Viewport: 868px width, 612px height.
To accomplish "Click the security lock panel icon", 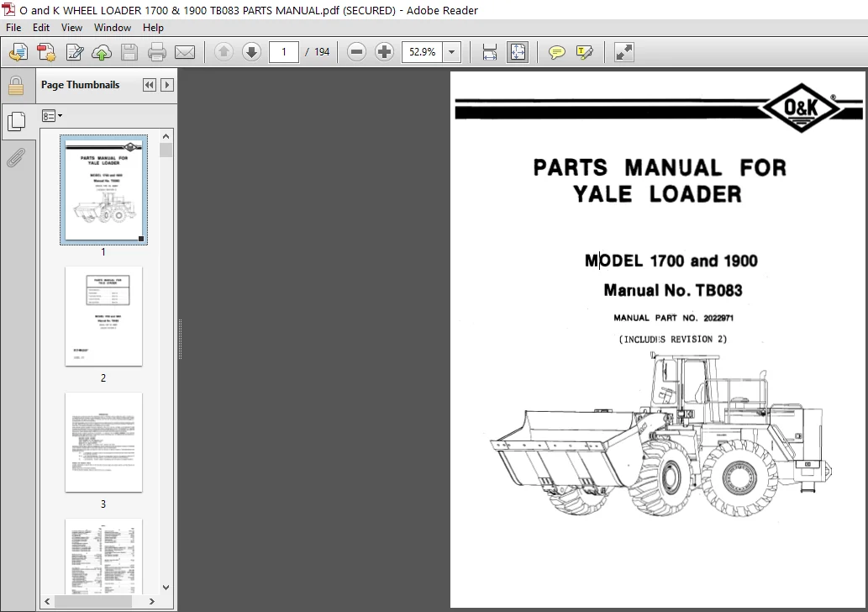I will coord(16,86).
